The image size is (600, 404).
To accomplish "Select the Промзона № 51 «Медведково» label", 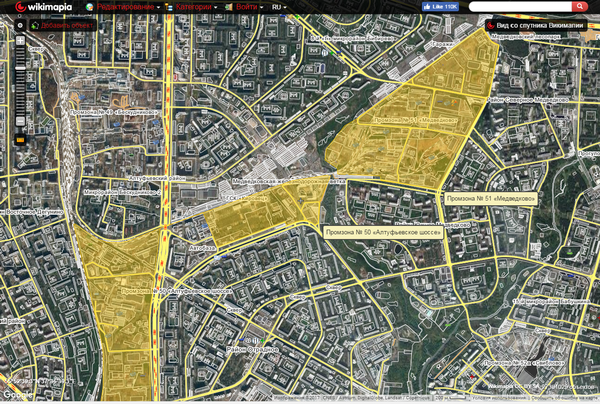I will point(490,198).
